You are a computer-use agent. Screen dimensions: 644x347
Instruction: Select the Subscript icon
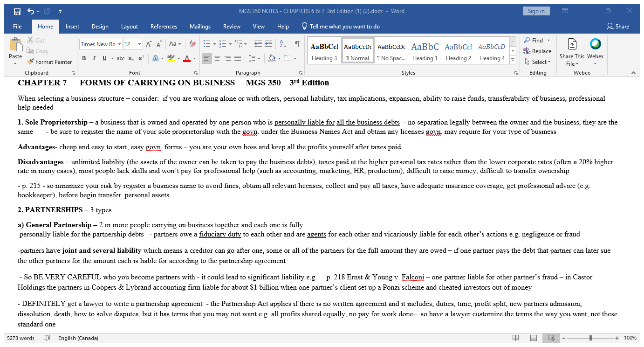click(x=132, y=58)
